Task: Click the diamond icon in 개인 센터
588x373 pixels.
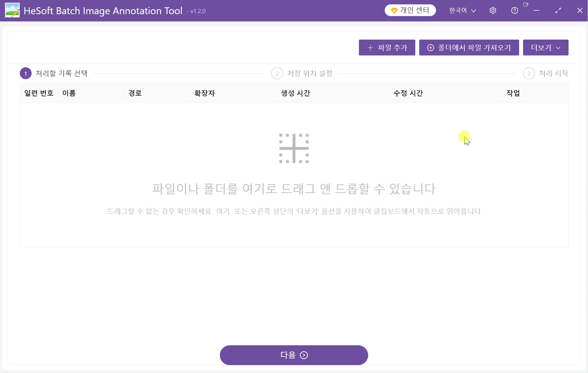Action: 394,11
